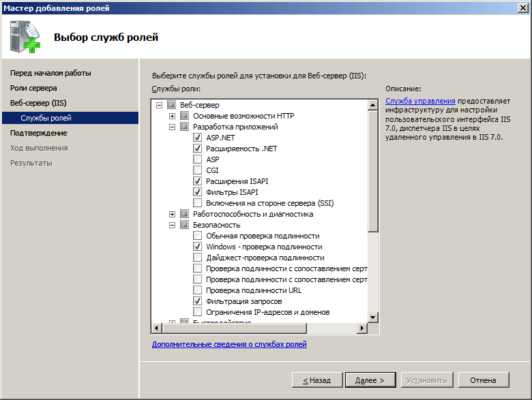Toggle the Расширяемость .NET checkbox
Viewport: 532px width, 400px height.
[x=198, y=149]
